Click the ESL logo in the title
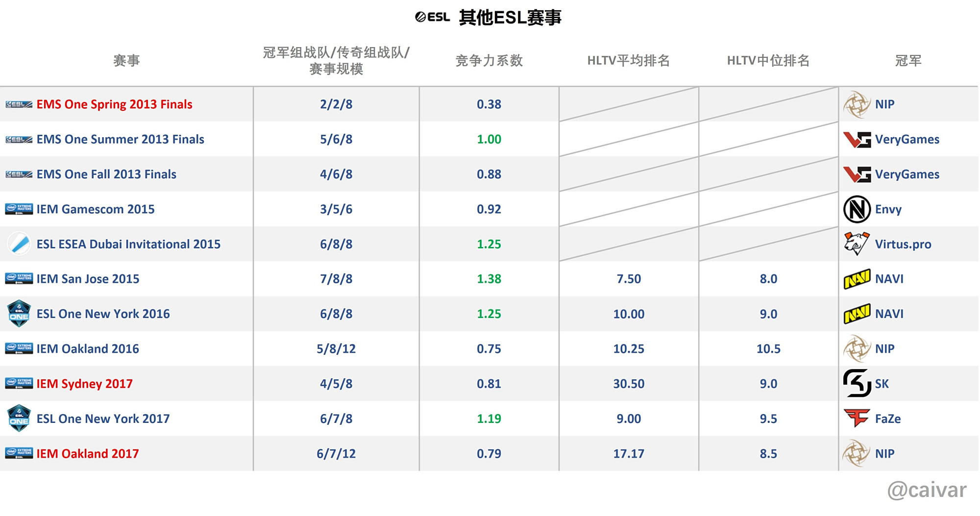Image resolution: width=980 pixels, height=516 pixels. pyautogui.click(x=432, y=17)
